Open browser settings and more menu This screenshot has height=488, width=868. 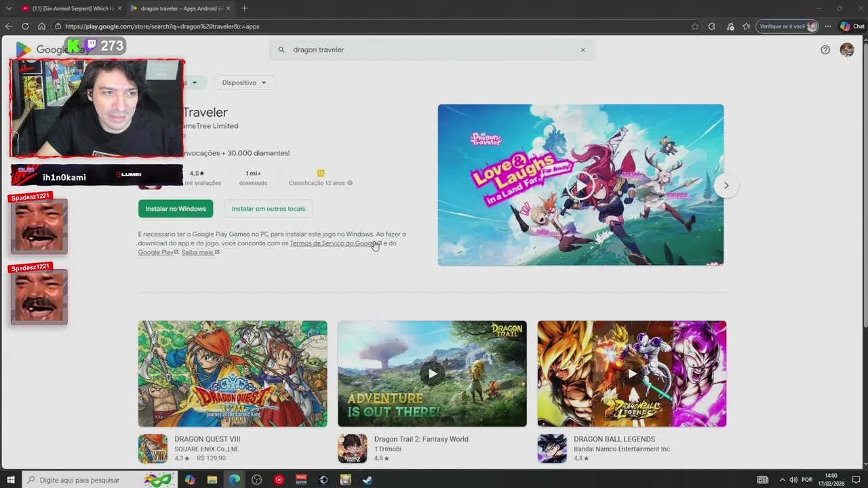(828, 26)
